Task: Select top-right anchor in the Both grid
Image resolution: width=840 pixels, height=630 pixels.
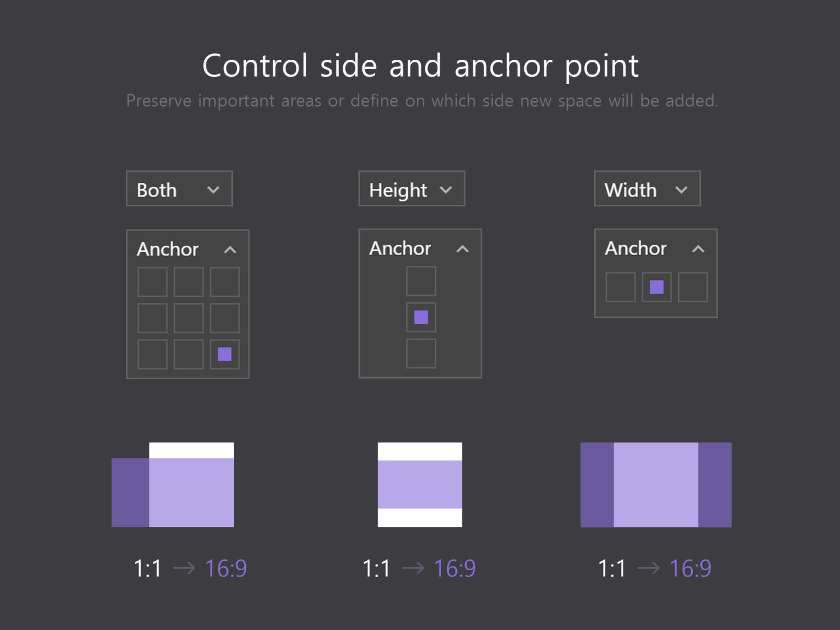Action: pos(225,282)
